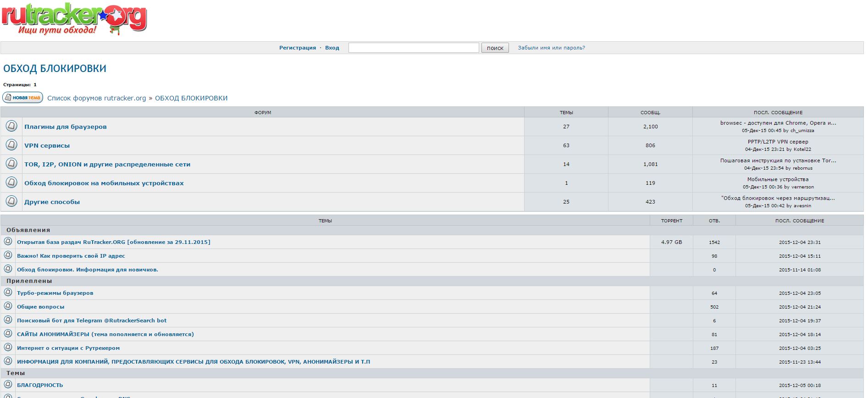
Task: Click topic icon beside Общие вопросы
Action: (x=8, y=306)
